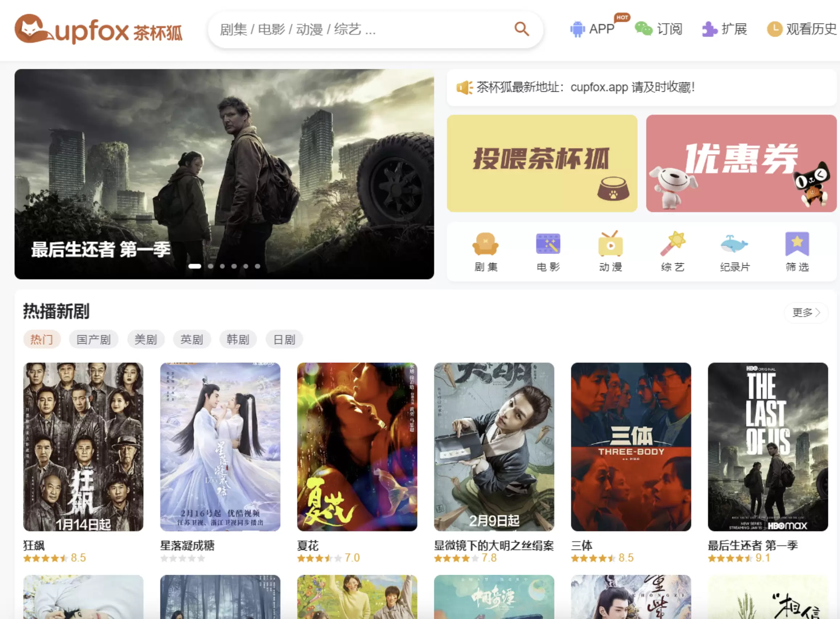Open 观看历史 clock history icon

click(774, 29)
